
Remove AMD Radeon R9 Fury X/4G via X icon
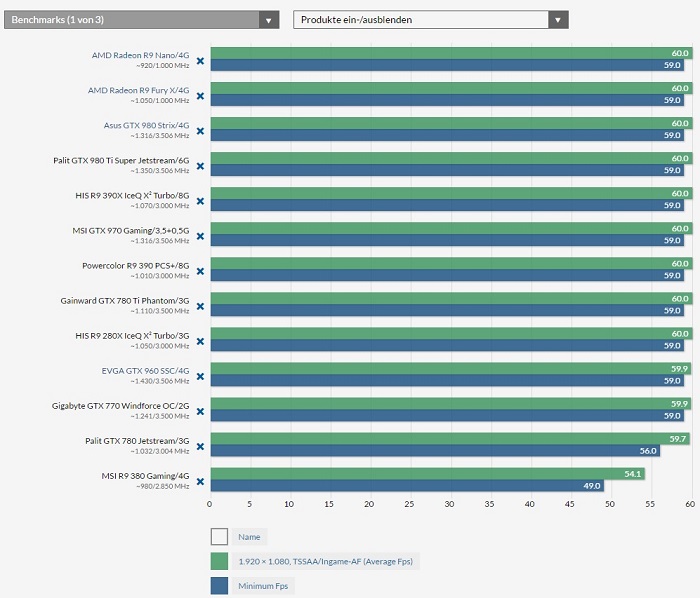(x=200, y=96)
